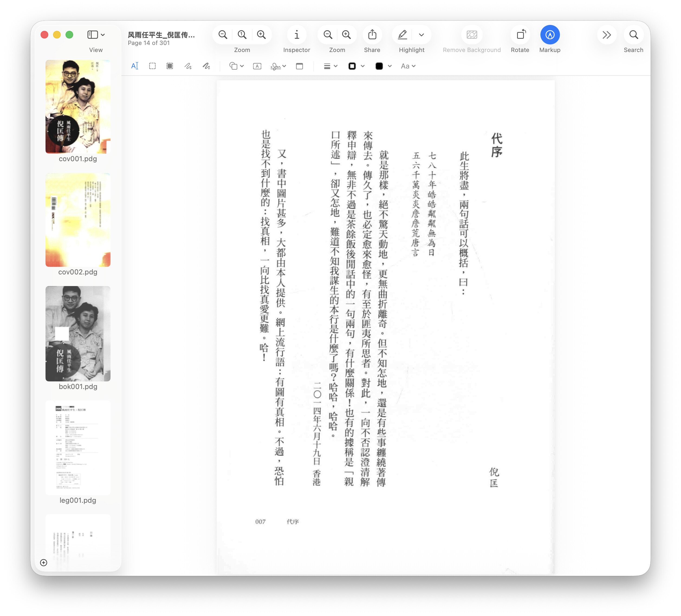Select the Rectangular Selection tool

tap(152, 66)
